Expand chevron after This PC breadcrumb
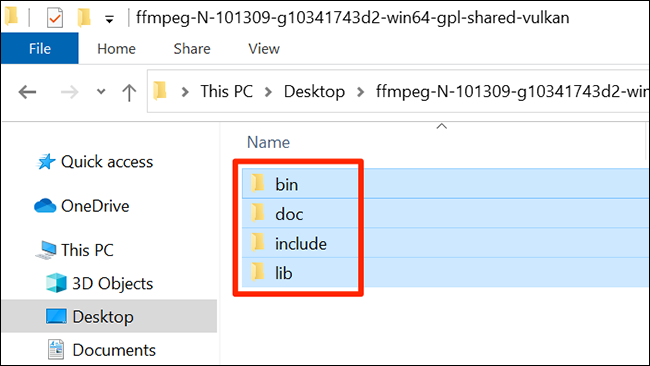The height and width of the screenshot is (366, 650). point(268,92)
